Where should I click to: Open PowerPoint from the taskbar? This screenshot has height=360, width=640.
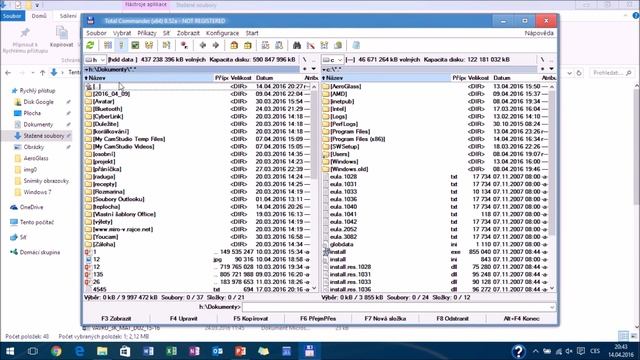[x=240, y=351]
